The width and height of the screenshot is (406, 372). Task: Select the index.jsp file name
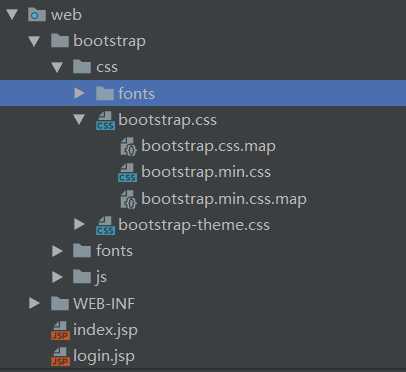point(105,331)
